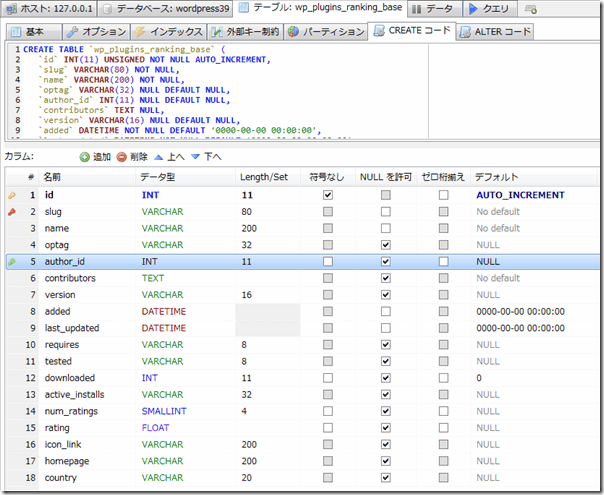Toggle NULL を許可 checkbox for optag
Image resolution: width=604 pixels, height=495 pixels.
(x=386, y=245)
